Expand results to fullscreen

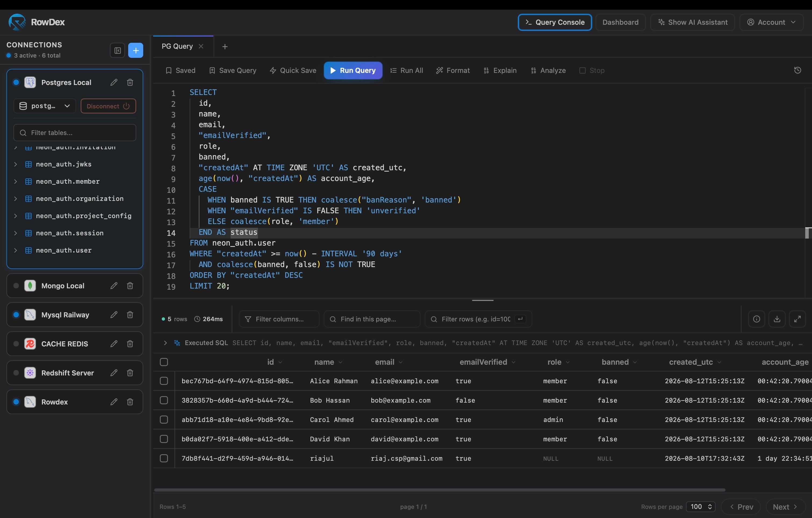coord(797,319)
